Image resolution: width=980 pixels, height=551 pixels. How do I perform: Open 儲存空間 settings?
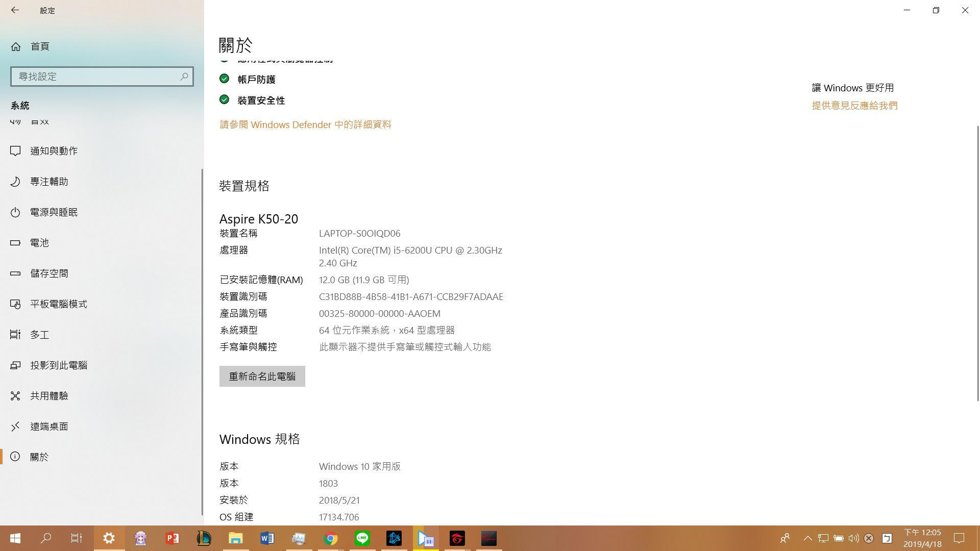point(102,273)
